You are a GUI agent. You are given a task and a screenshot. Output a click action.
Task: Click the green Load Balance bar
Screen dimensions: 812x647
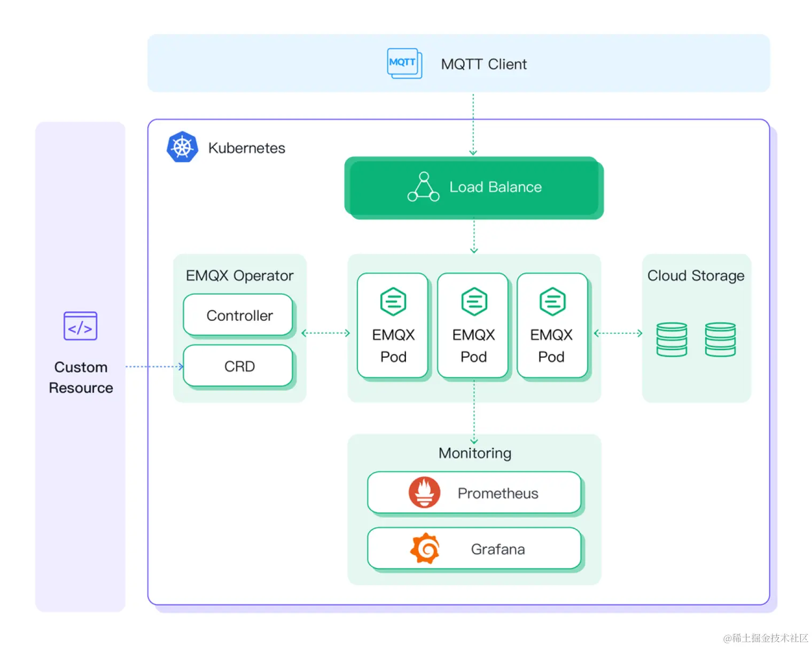click(473, 187)
